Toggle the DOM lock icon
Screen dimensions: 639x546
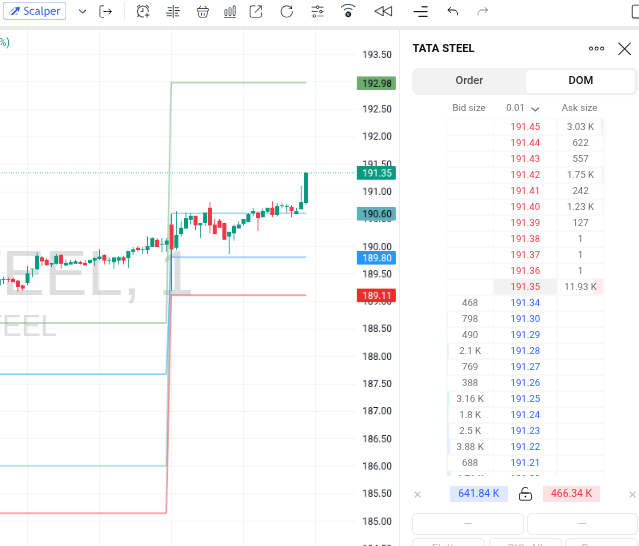click(x=525, y=494)
